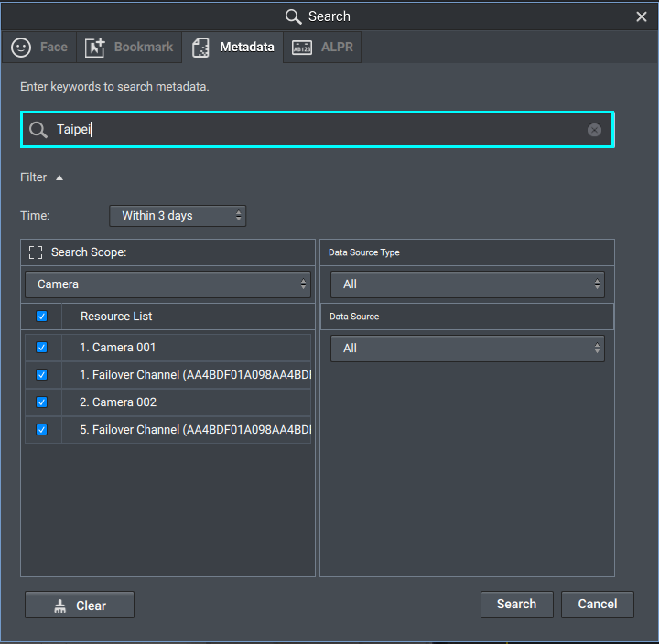Open the Search Scope Camera dropdown
This screenshot has width=659, height=644.
167,284
